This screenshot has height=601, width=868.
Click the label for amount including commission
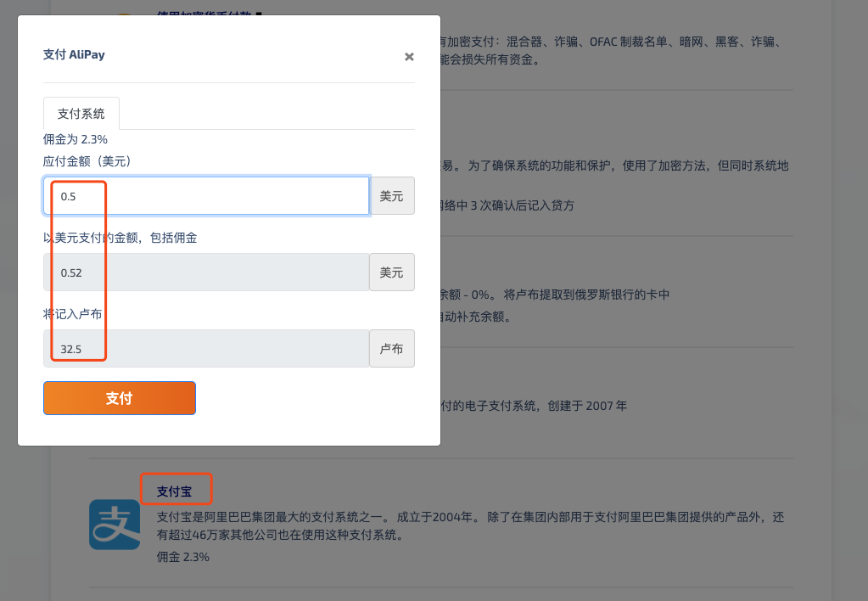pos(120,238)
